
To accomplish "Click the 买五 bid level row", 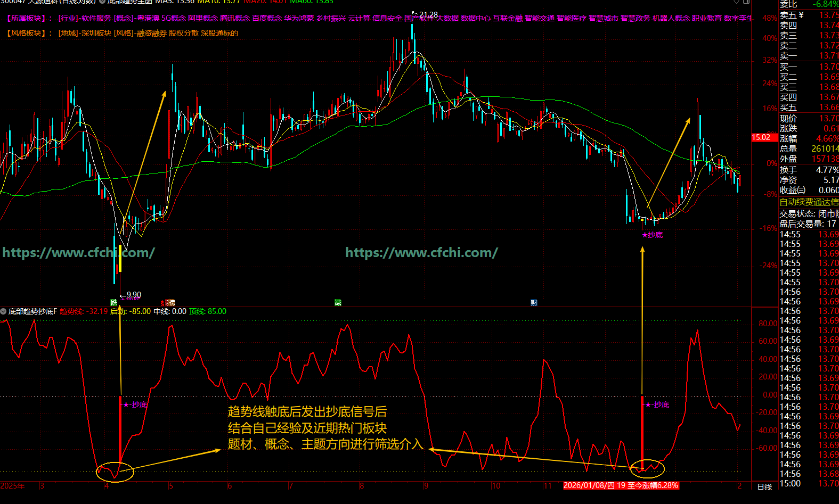I will tap(809, 107).
